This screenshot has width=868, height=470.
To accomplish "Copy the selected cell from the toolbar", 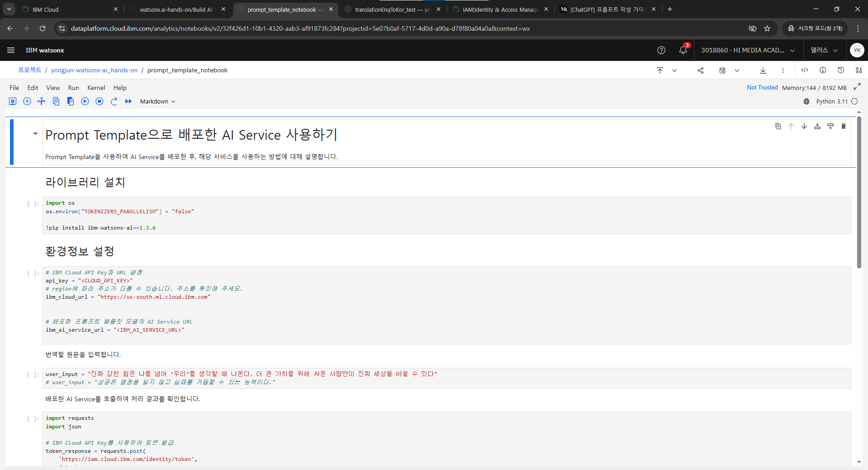I will 56,101.
